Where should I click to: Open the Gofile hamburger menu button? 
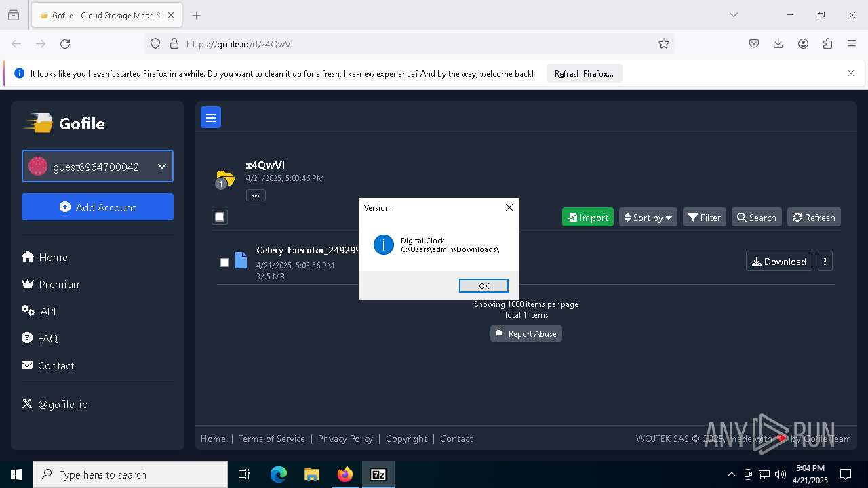pos(211,117)
